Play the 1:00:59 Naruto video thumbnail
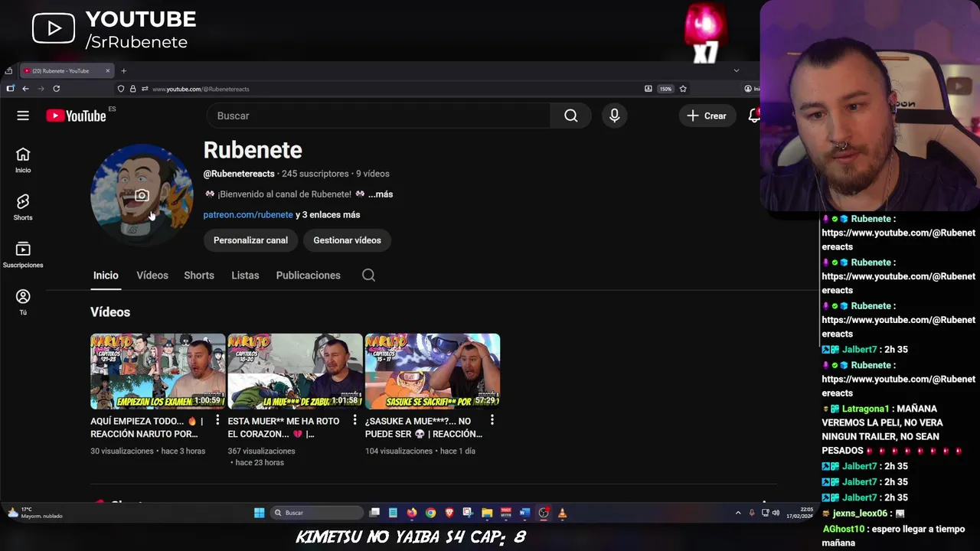Viewport: 980px width, 551px height. click(x=158, y=371)
